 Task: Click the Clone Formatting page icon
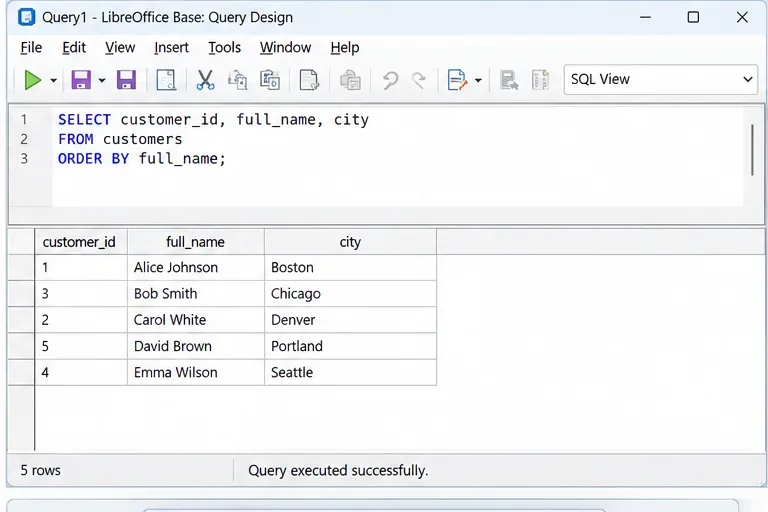click(309, 80)
